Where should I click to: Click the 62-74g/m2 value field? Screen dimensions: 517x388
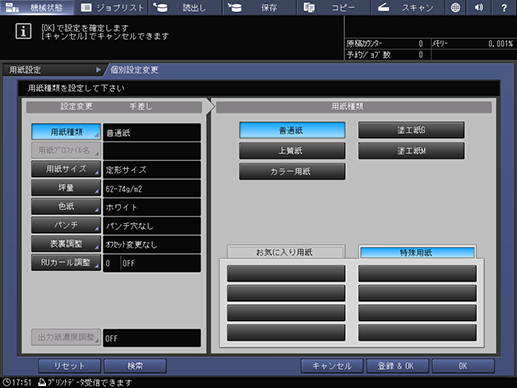[152, 188]
